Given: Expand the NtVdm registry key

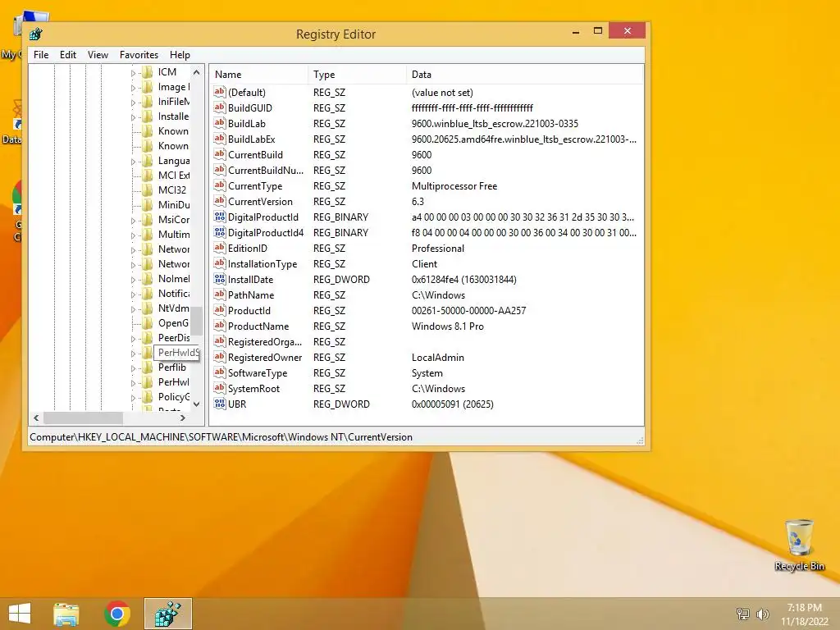Looking at the screenshot, I should pyautogui.click(x=134, y=308).
